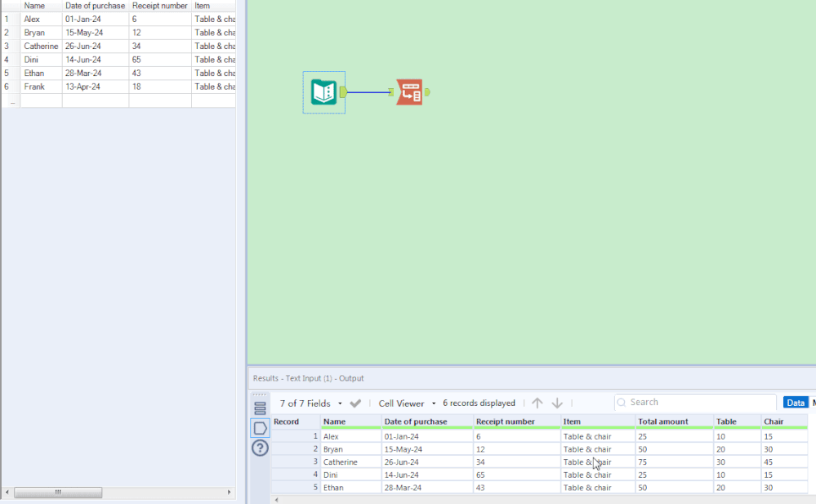Open the results messages list icon
Image resolution: width=816 pixels, height=504 pixels.
point(261,408)
